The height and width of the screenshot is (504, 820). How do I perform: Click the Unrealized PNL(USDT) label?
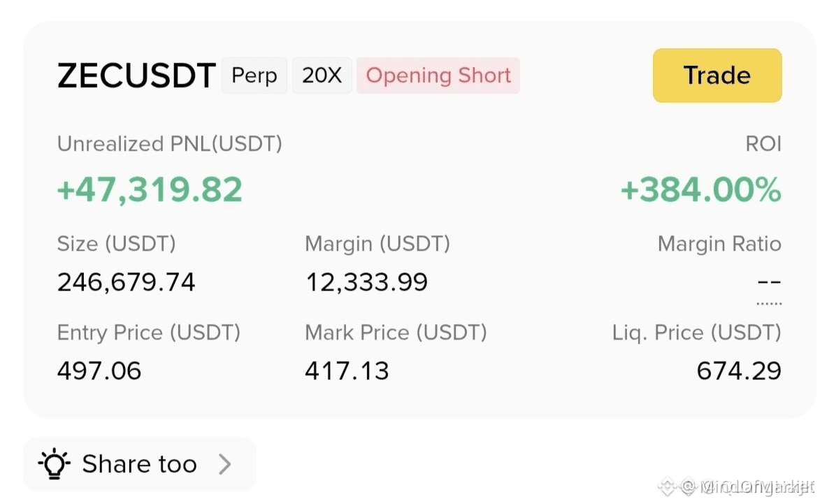pyautogui.click(x=169, y=144)
